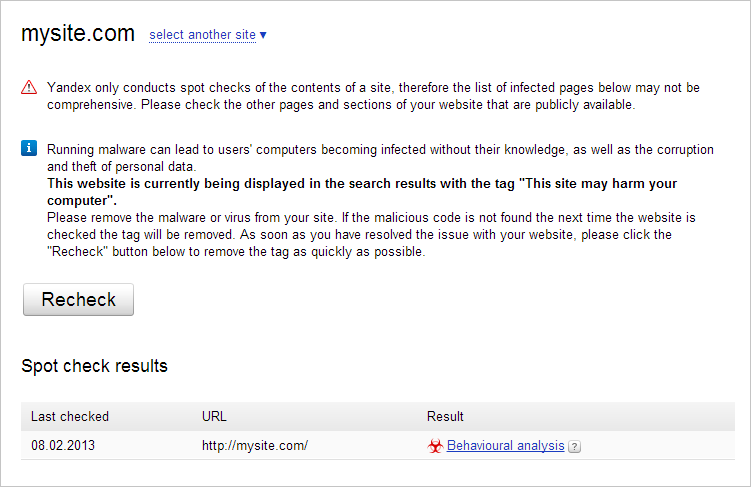751x487 pixels.
Task: Open the Behavioural analysis link
Action: click(x=505, y=445)
